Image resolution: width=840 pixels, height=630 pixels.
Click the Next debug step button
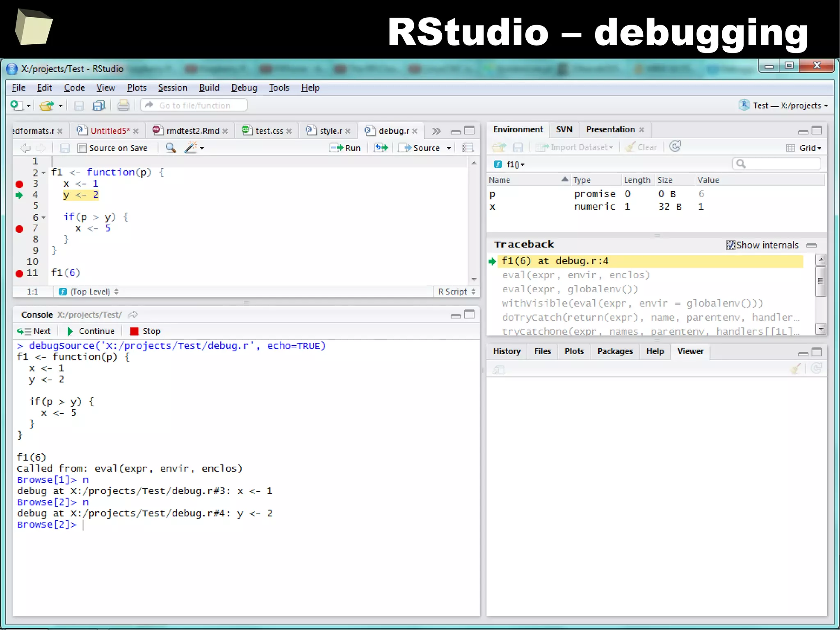[x=34, y=331]
